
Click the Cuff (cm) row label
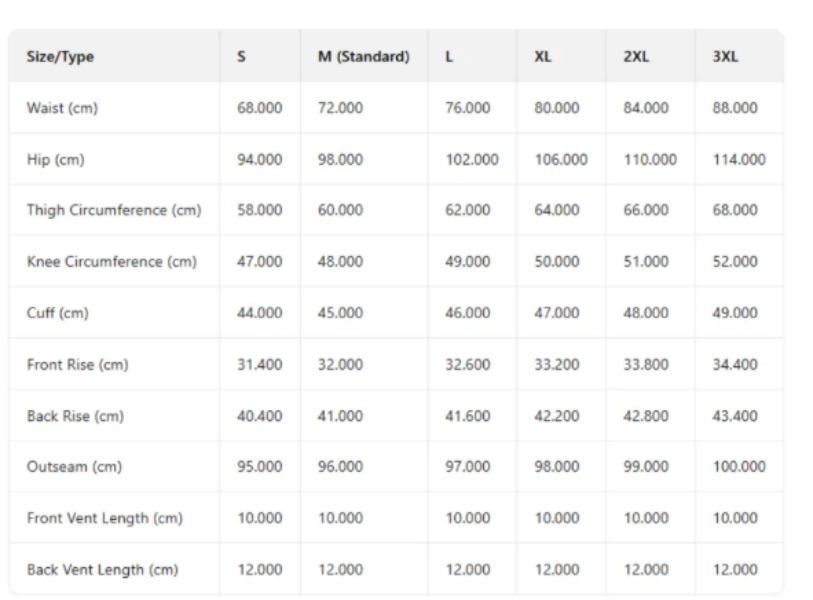click(x=58, y=314)
